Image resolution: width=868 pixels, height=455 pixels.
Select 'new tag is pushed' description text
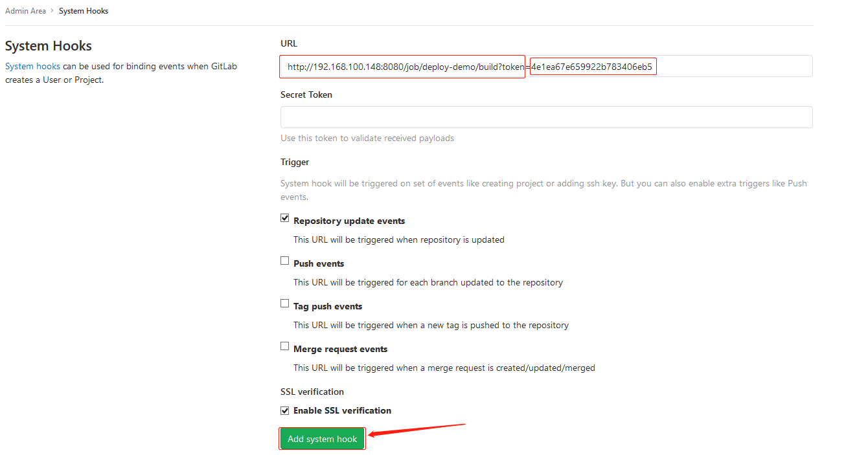431,325
